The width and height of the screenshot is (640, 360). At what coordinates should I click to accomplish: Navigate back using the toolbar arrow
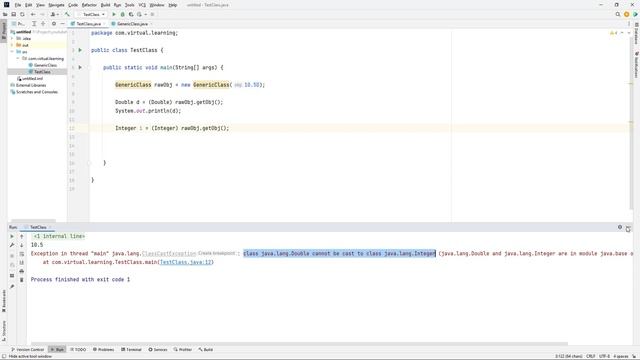[33, 14]
